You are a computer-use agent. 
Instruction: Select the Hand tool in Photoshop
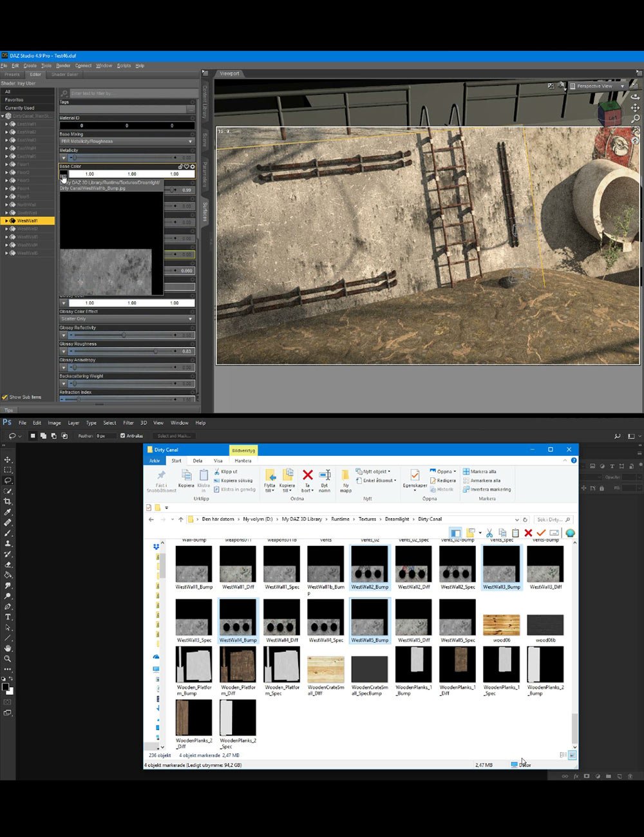(8, 648)
